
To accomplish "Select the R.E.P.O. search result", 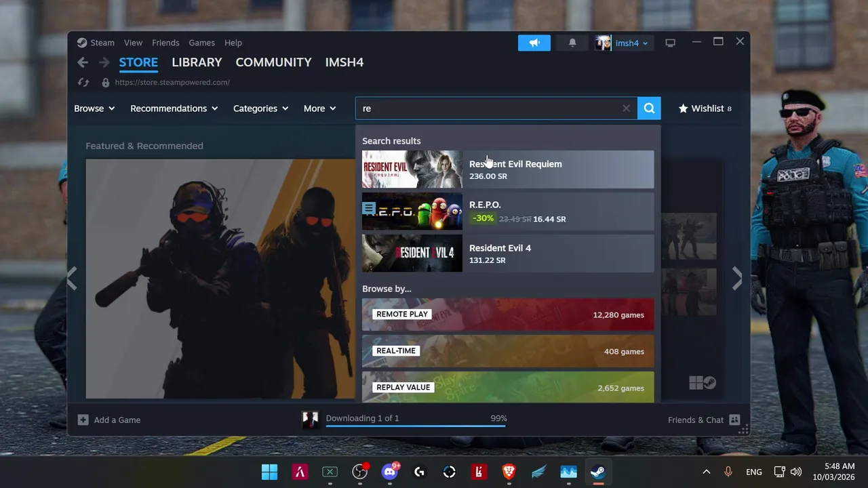I will click(x=508, y=211).
